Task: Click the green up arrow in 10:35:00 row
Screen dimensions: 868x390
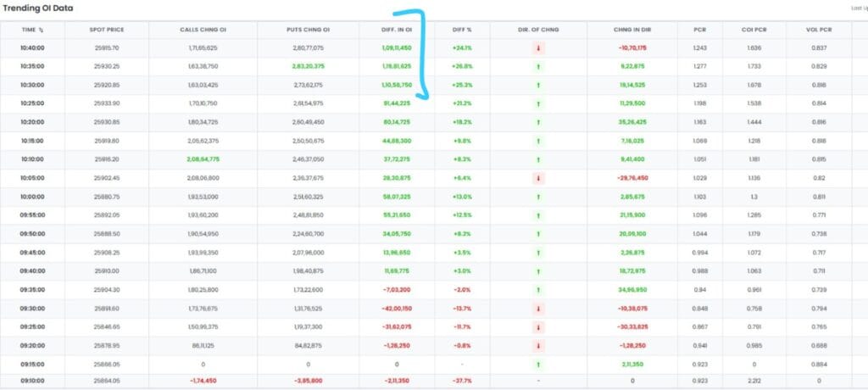Action: pos(538,65)
